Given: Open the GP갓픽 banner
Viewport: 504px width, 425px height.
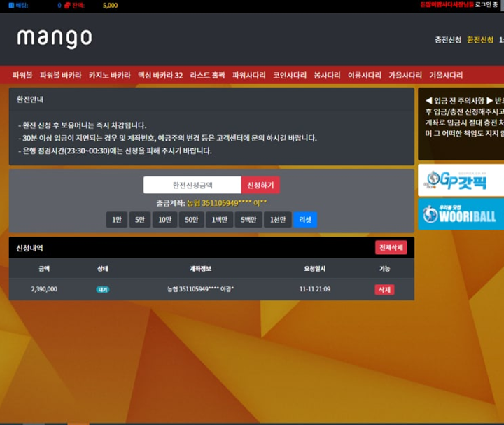Looking at the screenshot, I should [x=461, y=181].
